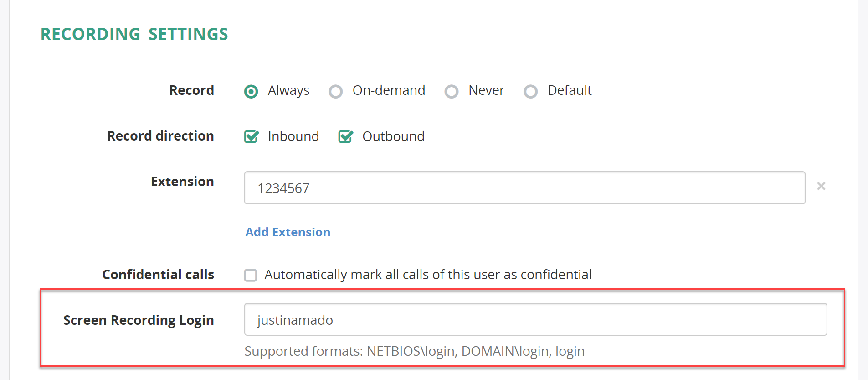Select the On-demand record option
The image size is (868, 380).
coord(336,92)
